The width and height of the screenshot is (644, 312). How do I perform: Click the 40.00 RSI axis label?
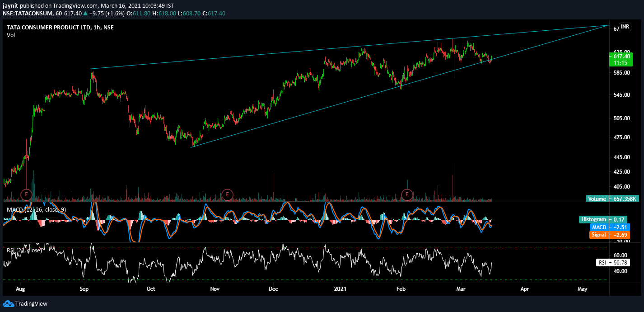(620, 271)
